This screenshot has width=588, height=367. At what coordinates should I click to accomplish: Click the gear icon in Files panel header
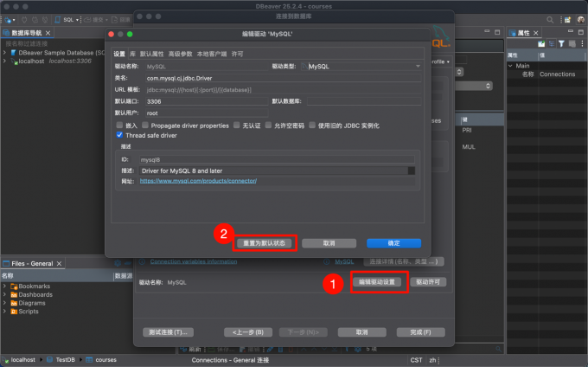pos(118,263)
